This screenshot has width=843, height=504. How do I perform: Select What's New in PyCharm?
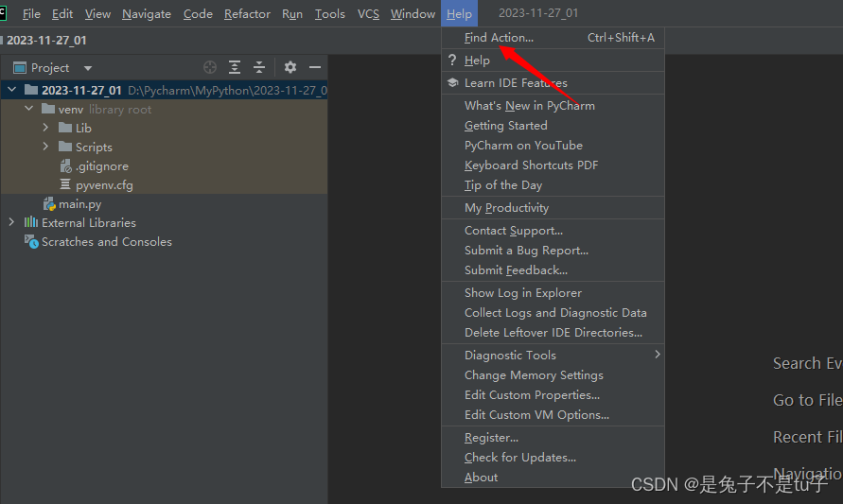point(553,105)
